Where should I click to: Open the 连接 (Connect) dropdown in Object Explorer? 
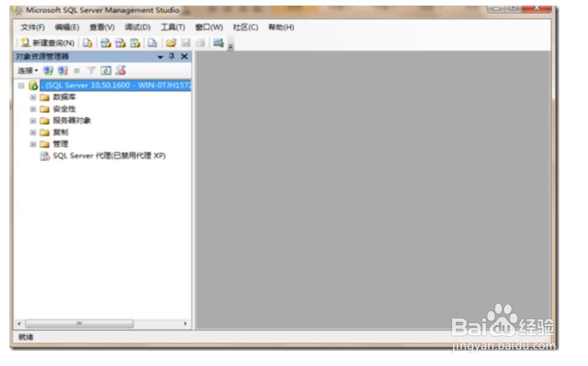point(28,70)
